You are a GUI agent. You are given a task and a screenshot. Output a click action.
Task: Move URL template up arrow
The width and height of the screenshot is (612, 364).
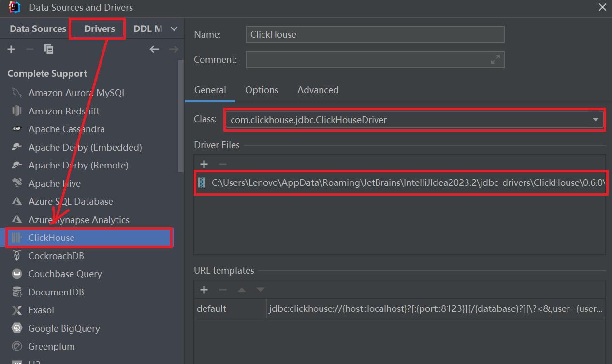pyautogui.click(x=242, y=290)
